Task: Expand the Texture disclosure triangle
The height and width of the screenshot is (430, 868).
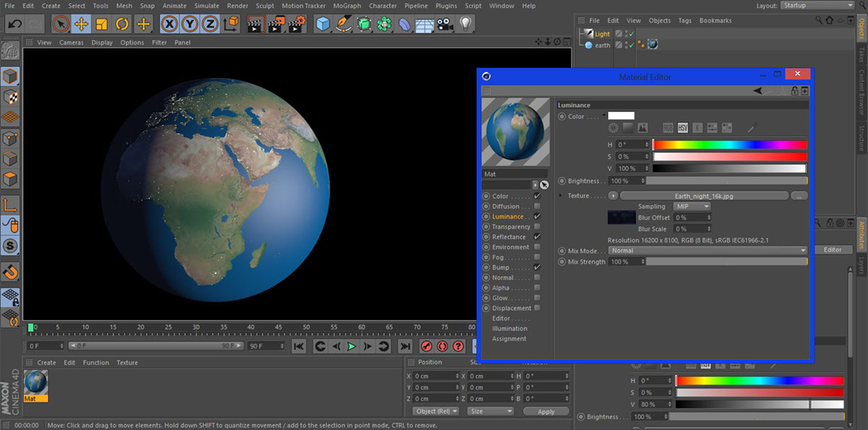Action: [561, 196]
